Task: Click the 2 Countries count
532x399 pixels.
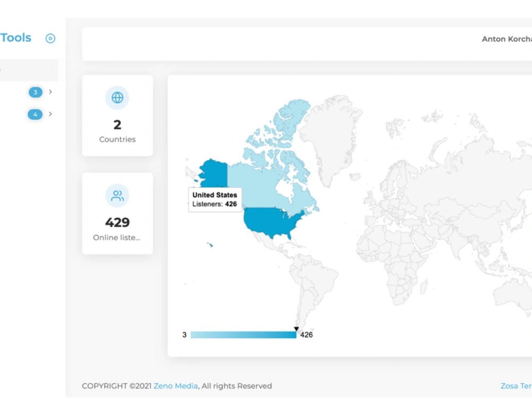Action: 118,125
